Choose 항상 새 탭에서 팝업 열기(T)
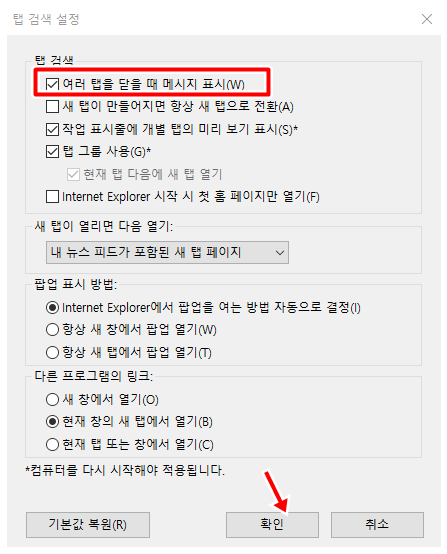 [52, 352]
